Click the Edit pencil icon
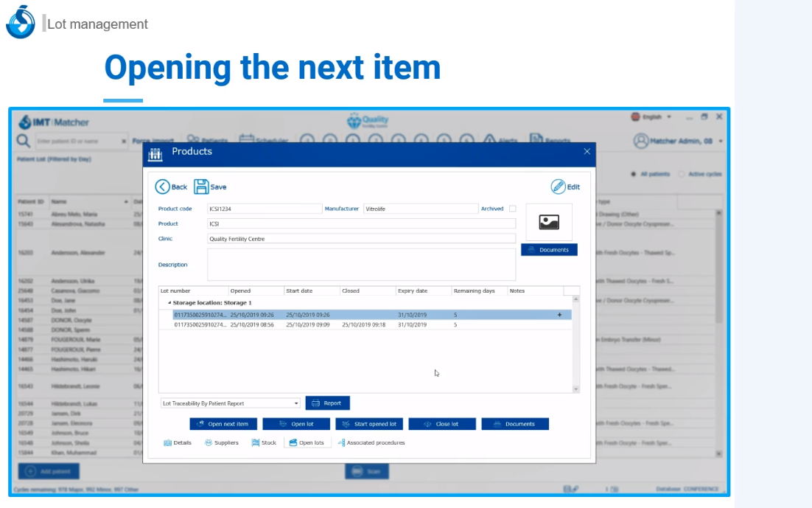Screen dimensions: 812x508 pyautogui.click(x=558, y=187)
